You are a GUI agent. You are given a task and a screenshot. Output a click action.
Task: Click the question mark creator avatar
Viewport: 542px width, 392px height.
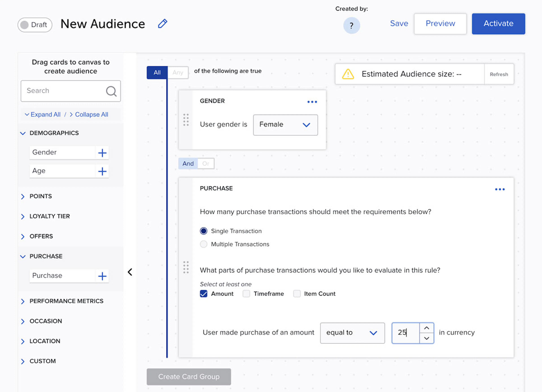351,25
